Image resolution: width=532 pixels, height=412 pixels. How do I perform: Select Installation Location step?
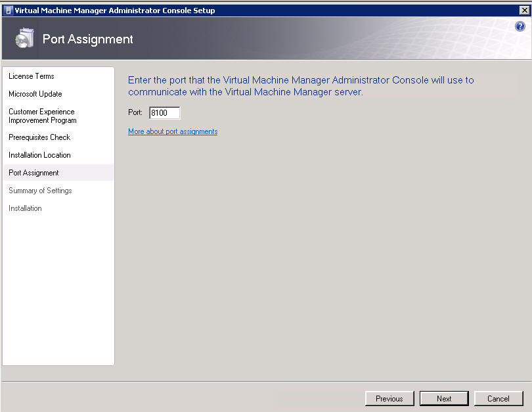pos(39,155)
